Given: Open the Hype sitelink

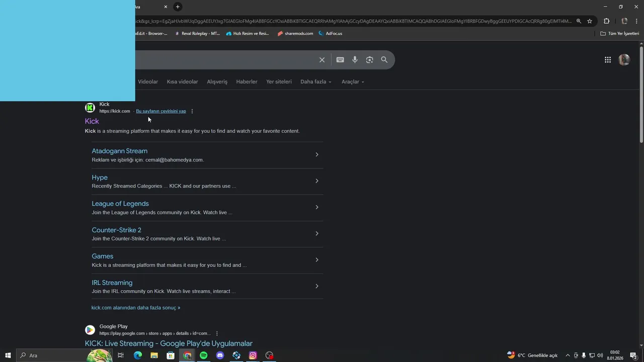Looking at the screenshot, I should (100, 177).
